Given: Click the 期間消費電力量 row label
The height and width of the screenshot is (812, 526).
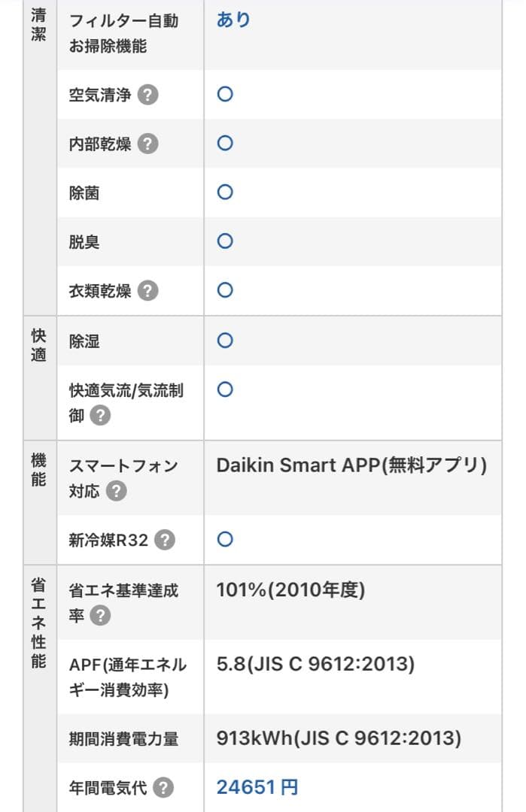Looking at the screenshot, I should pos(123,739).
